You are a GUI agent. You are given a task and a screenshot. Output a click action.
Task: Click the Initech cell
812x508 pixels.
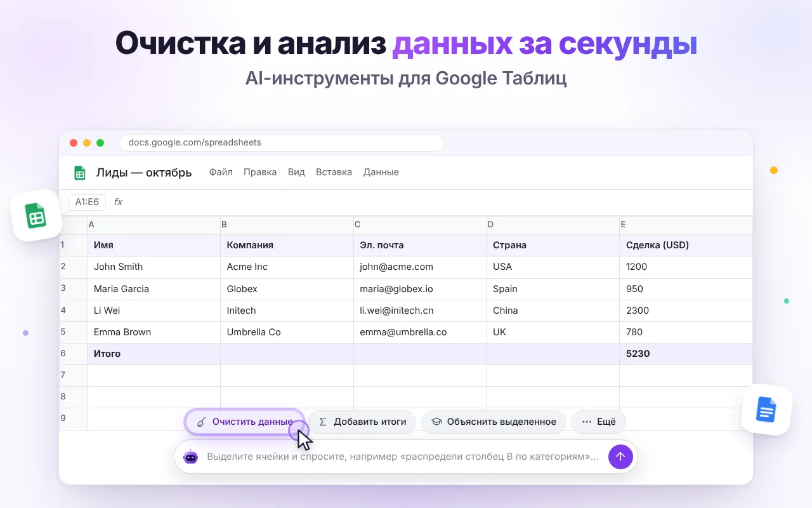pos(287,311)
